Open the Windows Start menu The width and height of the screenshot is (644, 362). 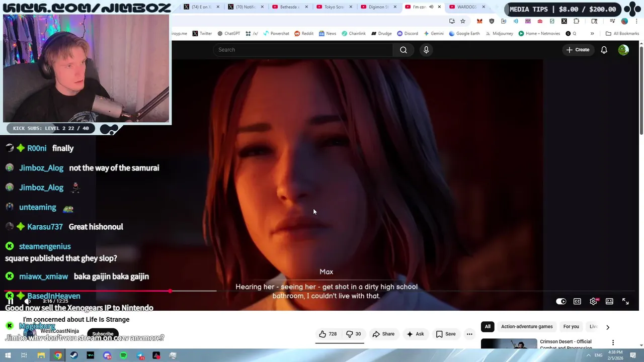coord(8,355)
